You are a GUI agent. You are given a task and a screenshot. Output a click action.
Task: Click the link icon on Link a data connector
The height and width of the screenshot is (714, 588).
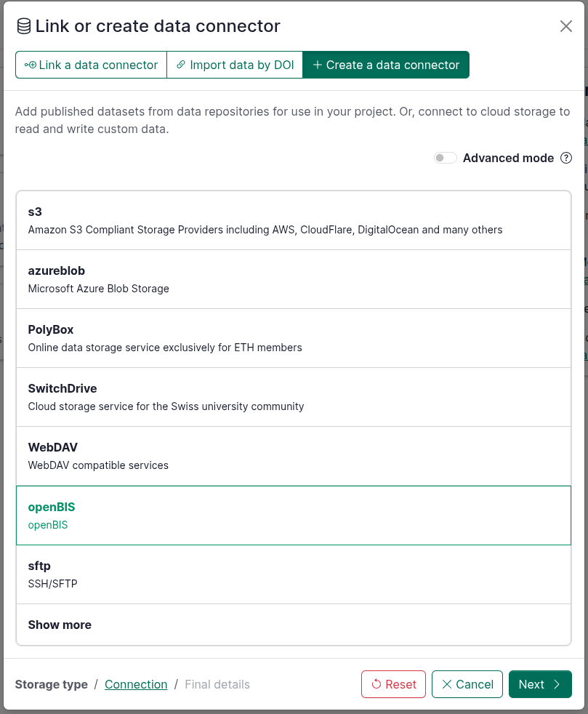(x=30, y=65)
